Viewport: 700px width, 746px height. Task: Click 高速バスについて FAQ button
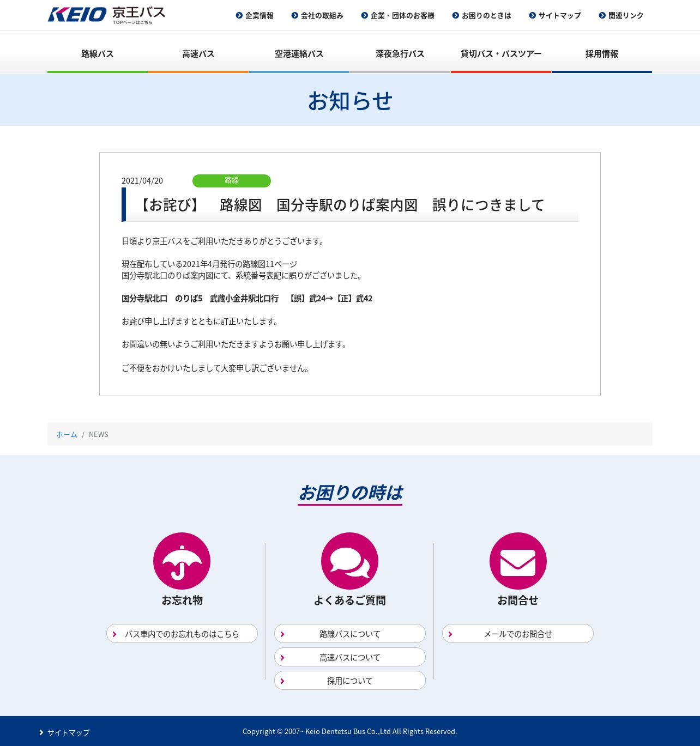(350, 657)
